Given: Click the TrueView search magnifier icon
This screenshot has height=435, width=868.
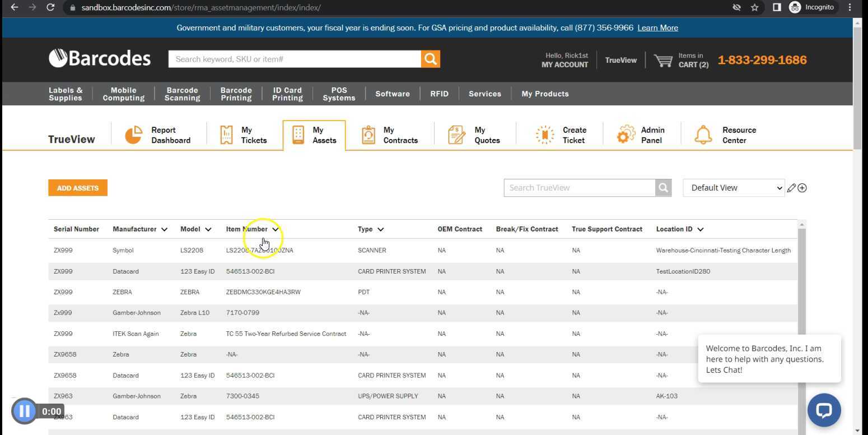Looking at the screenshot, I should click(x=663, y=188).
